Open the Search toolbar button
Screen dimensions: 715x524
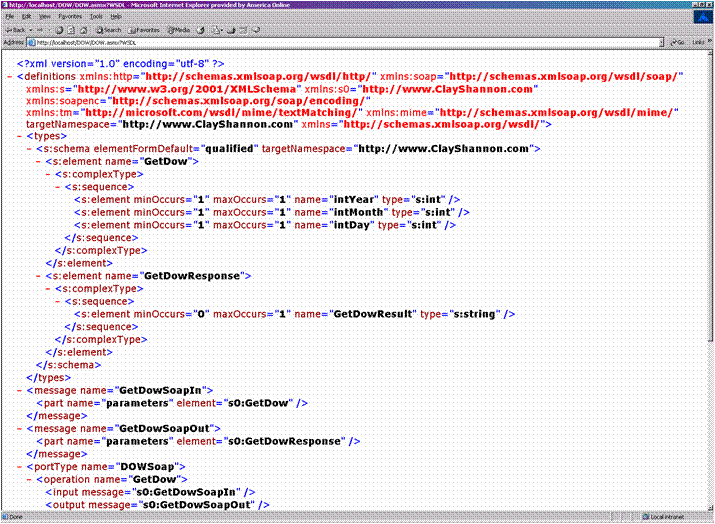(x=109, y=30)
